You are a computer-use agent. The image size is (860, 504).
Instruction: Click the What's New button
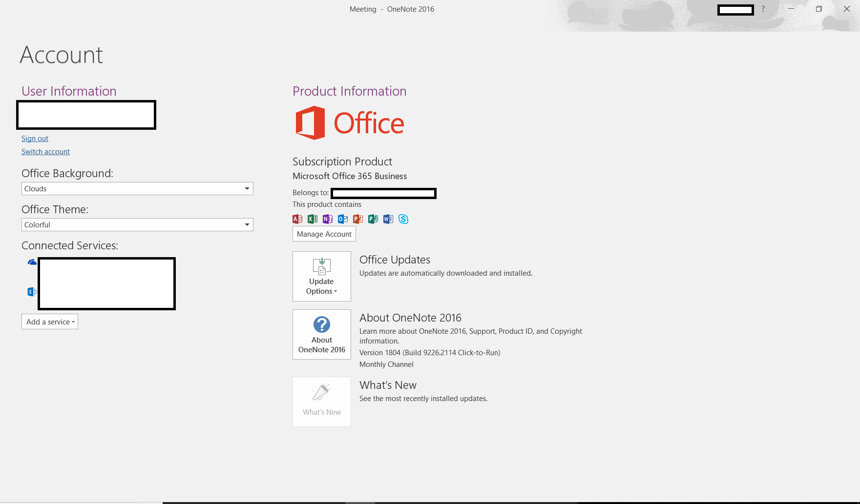pyautogui.click(x=322, y=402)
